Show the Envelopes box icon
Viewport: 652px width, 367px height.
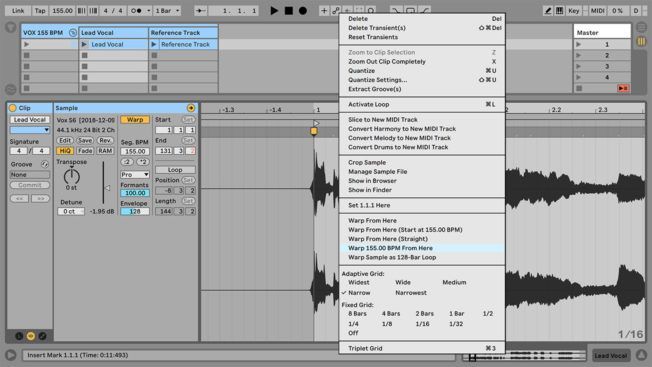[x=42, y=336]
